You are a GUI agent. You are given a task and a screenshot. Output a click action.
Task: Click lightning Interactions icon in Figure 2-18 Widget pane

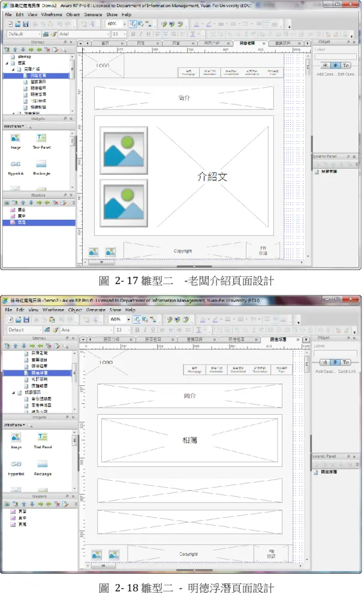pyautogui.click(x=335, y=363)
